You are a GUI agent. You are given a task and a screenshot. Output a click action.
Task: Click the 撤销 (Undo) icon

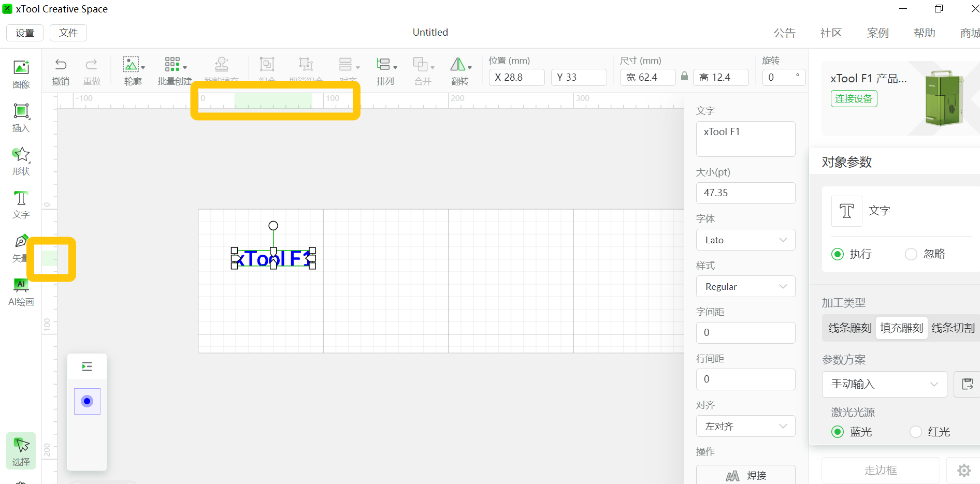point(61,71)
